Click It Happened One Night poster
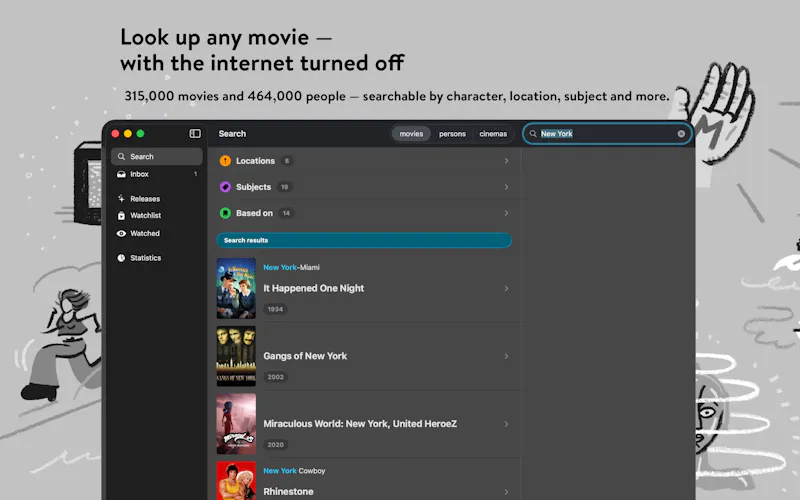The image size is (800, 500). [x=236, y=288]
